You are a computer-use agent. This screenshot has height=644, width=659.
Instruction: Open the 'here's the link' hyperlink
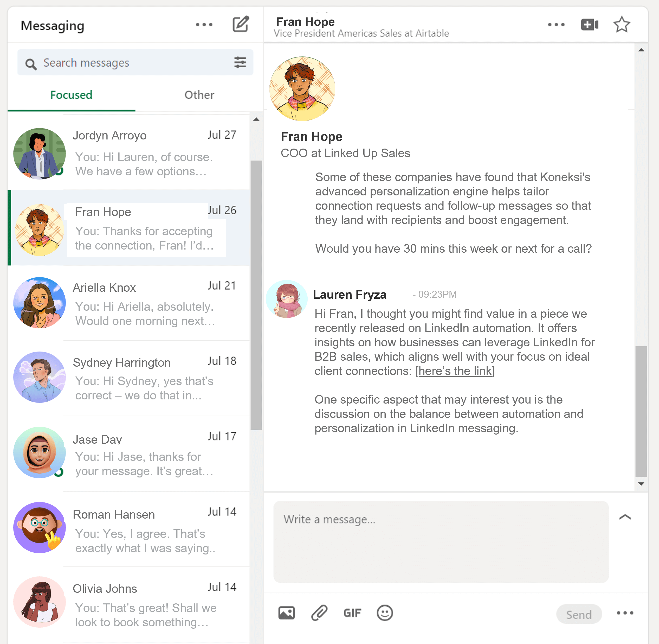[x=455, y=371]
